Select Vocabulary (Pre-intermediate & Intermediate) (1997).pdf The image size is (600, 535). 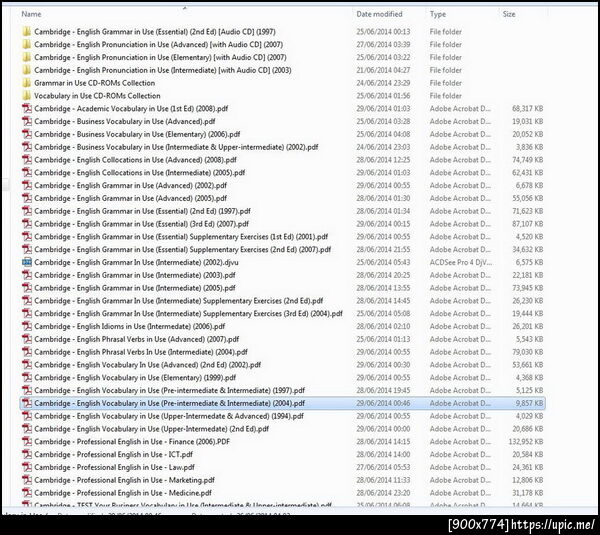pyautogui.click(x=170, y=390)
